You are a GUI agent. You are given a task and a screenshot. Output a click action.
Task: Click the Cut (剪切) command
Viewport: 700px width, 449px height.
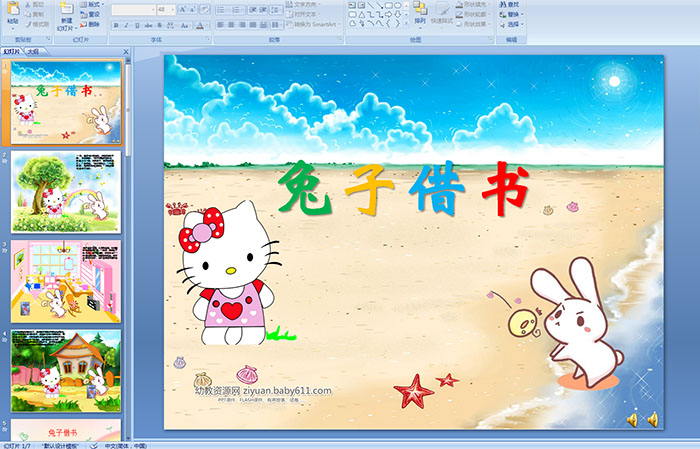34,4
